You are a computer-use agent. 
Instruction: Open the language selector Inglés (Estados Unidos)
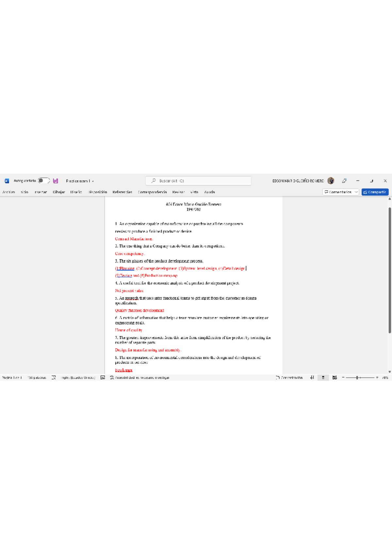pos(78,378)
